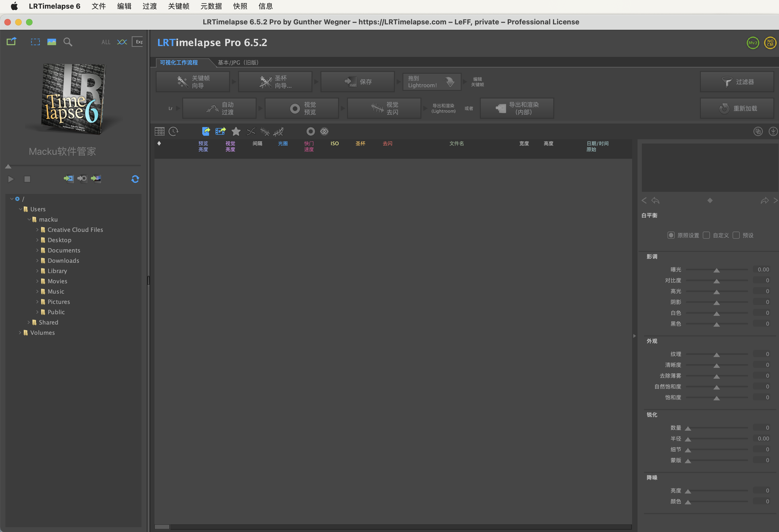Click the download arrow circle icon
This screenshot has height=532, width=779.
tap(773, 131)
